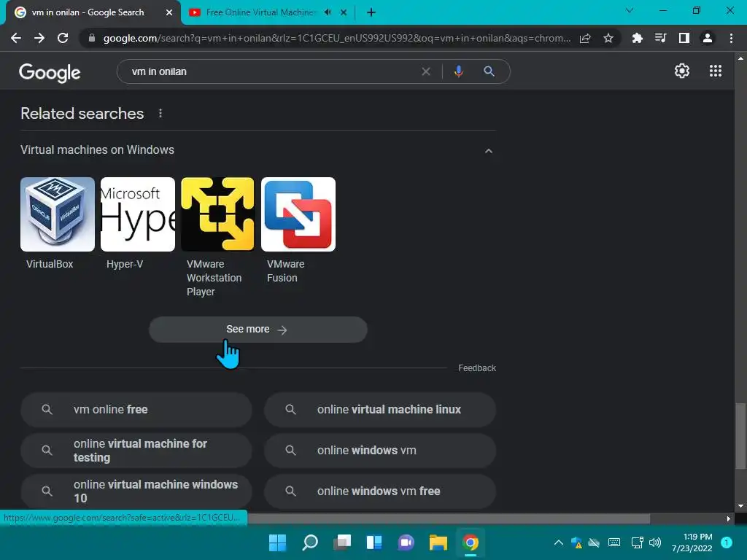Open Chrome icon on taskbar
The width and height of the screenshot is (747, 560).
pos(471,542)
